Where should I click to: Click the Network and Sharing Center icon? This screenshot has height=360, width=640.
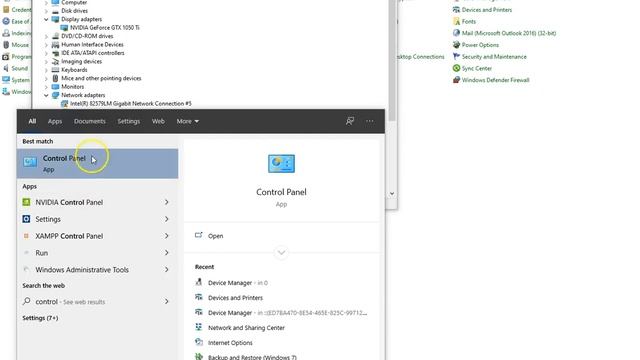tap(199, 327)
